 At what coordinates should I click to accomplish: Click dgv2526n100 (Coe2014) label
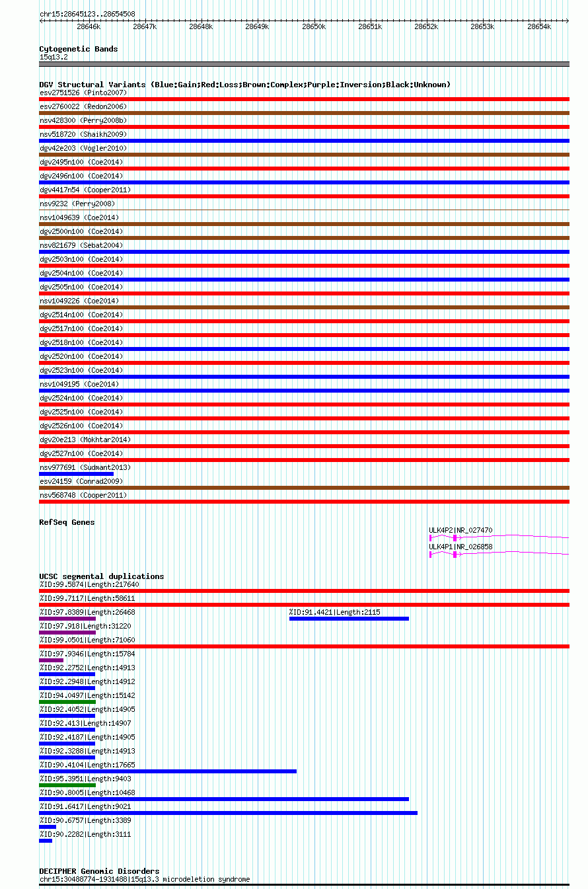pos(81,426)
